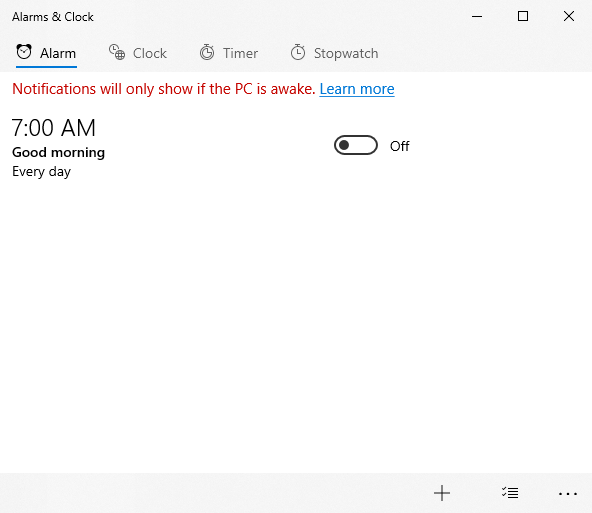
Task: Click the Timer tab's timer icon
Action: pos(207,52)
